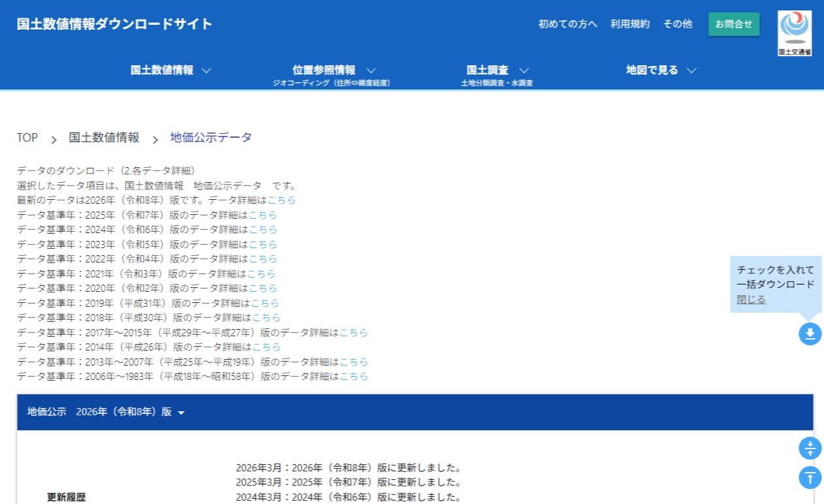Open こちら link for 2025年 data
This screenshot has height=504, width=824.
click(x=263, y=215)
